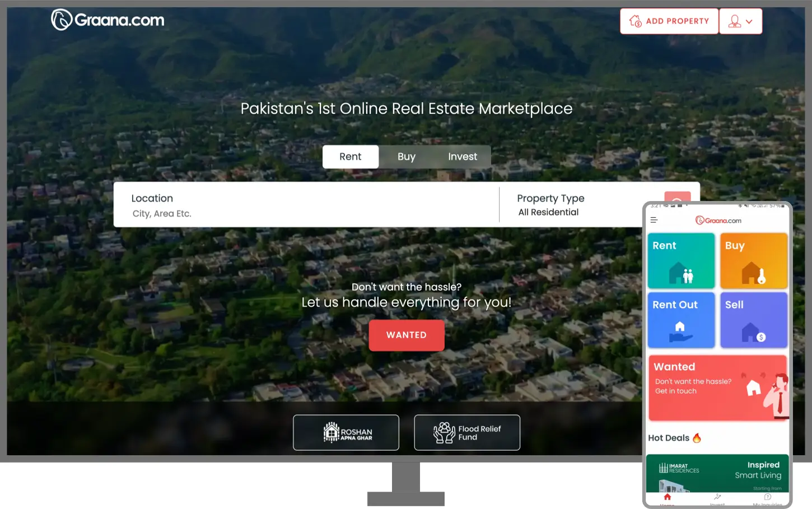Click the 'Let us handle everything for you!' text
Screen dimensions: 812x509
coord(407,302)
